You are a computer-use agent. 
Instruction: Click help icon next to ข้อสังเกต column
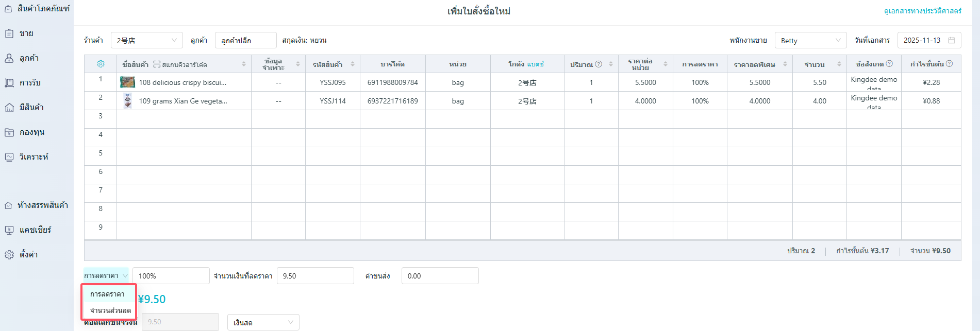[889, 64]
